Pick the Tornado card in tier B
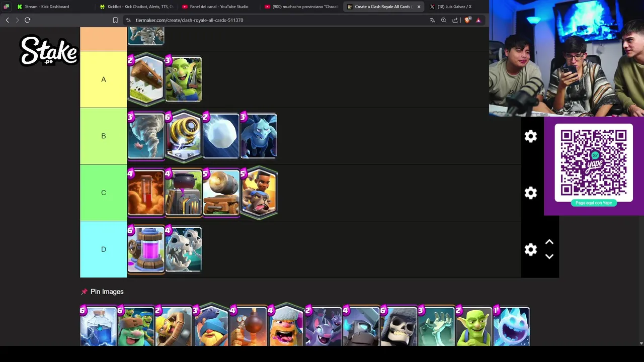The image size is (644, 362). pyautogui.click(x=146, y=136)
